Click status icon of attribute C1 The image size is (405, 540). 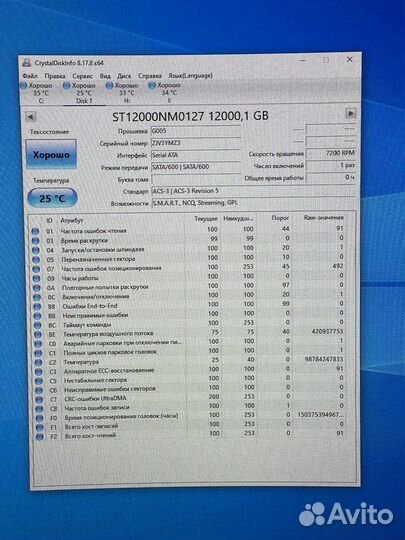[38, 353]
